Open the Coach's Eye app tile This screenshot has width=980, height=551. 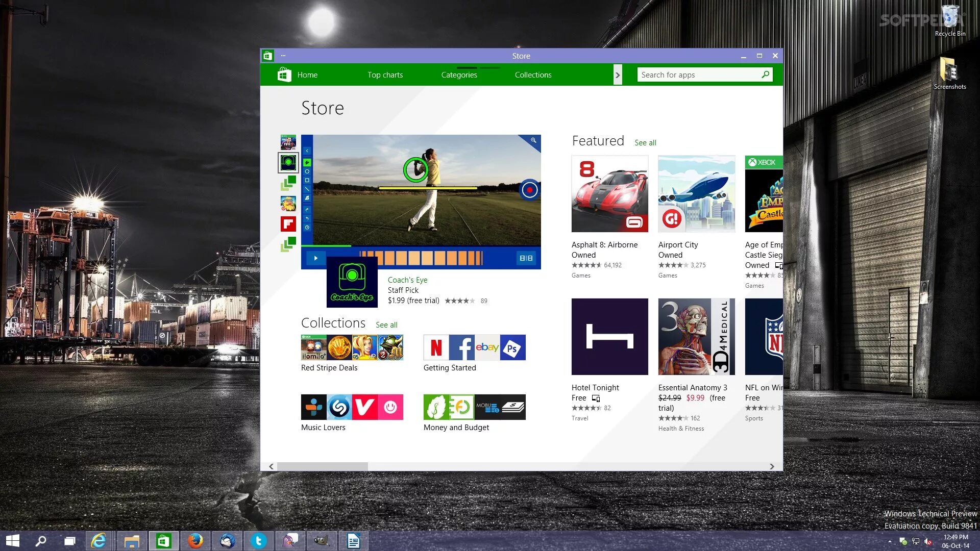pyautogui.click(x=352, y=282)
